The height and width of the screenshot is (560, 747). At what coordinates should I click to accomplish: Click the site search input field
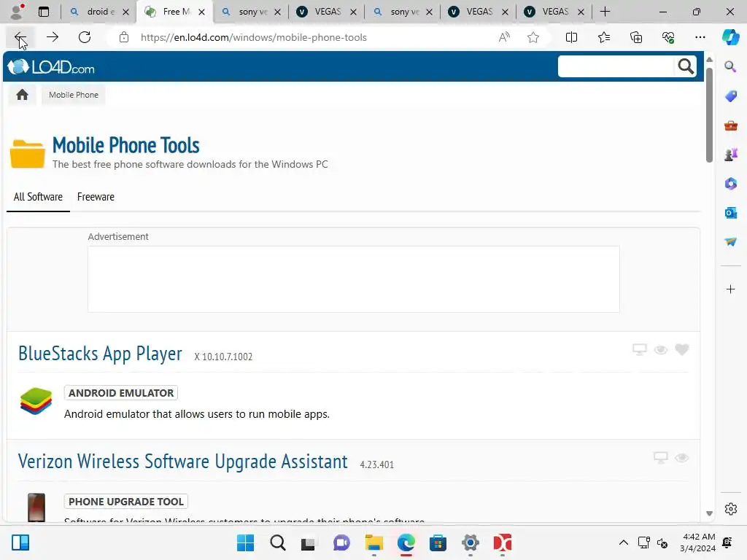pos(616,66)
